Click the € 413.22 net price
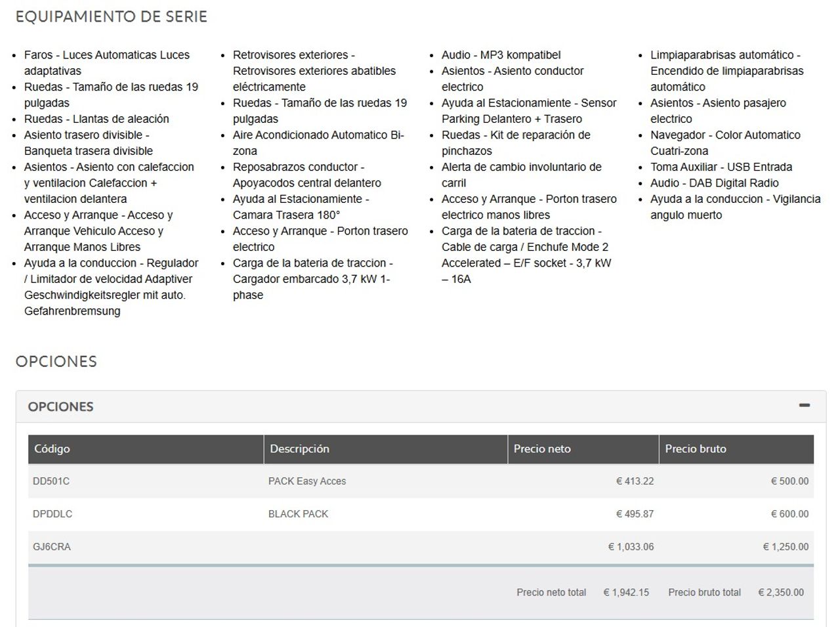The width and height of the screenshot is (840, 627). pyautogui.click(x=635, y=481)
